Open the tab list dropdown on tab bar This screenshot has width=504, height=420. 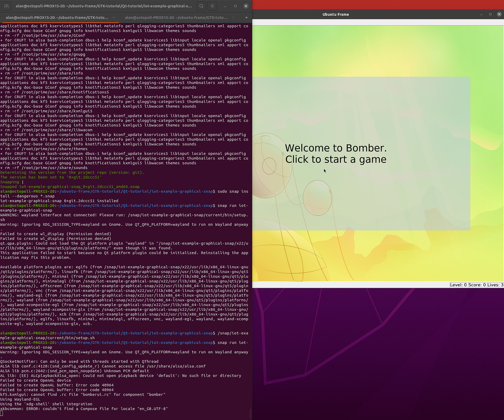click(246, 17)
